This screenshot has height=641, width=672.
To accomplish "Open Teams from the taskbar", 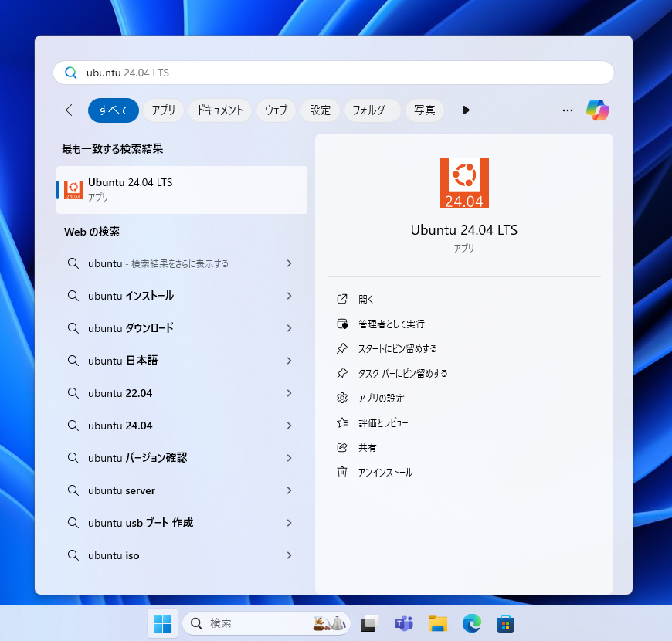I will [403, 623].
